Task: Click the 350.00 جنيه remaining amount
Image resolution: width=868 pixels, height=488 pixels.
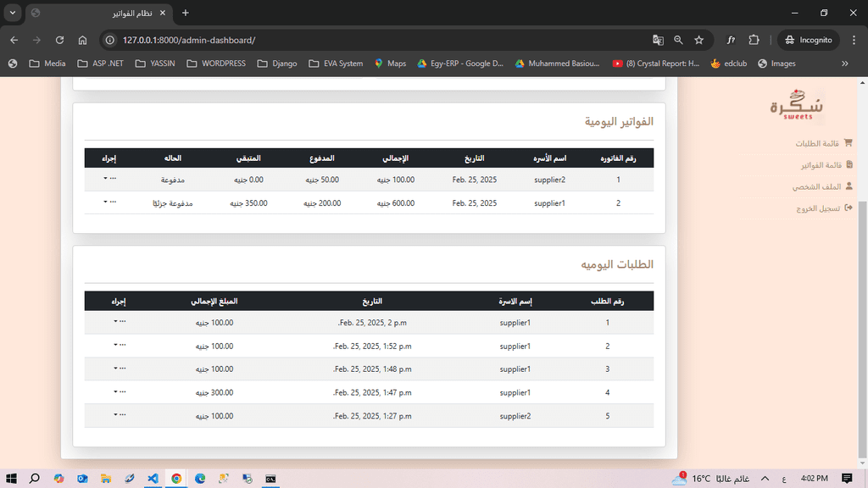Action: 248,203
